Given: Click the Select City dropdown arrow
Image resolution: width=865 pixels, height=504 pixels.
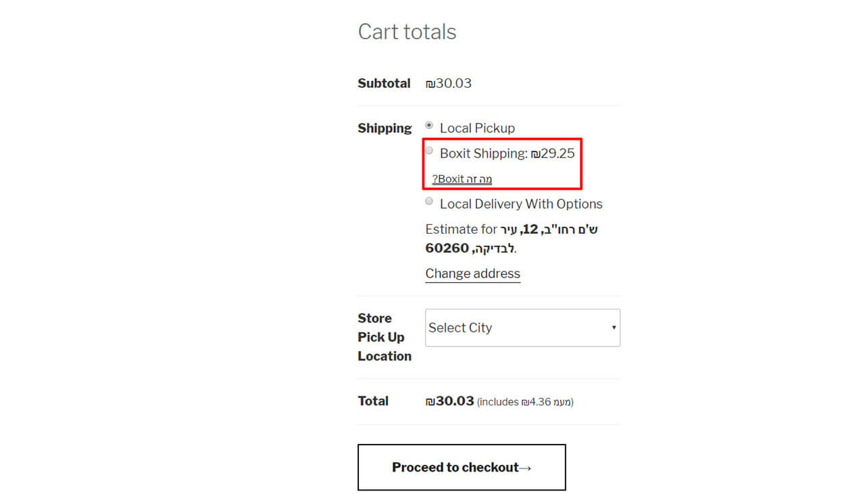Looking at the screenshot, I should click(x=614, y=328).
